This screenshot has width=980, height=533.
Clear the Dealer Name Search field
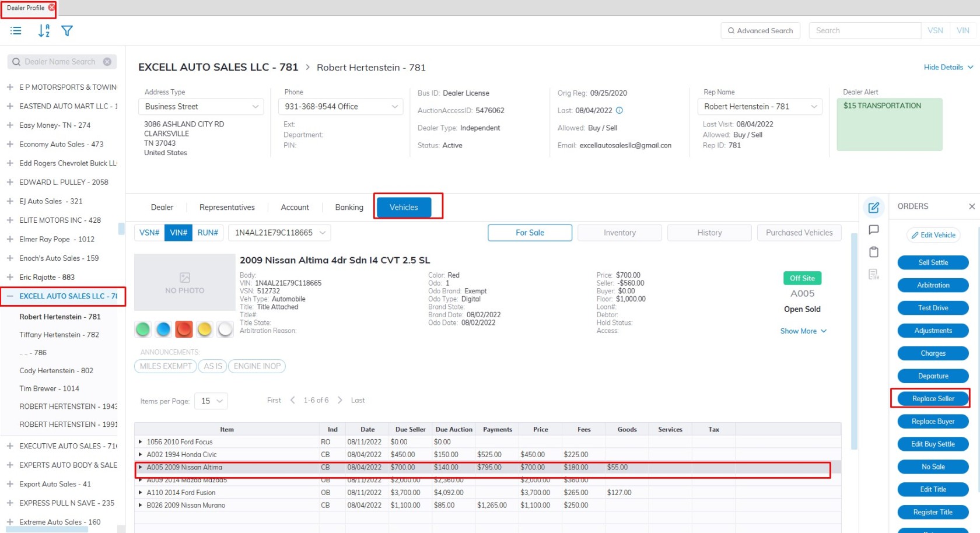[107, 62]
